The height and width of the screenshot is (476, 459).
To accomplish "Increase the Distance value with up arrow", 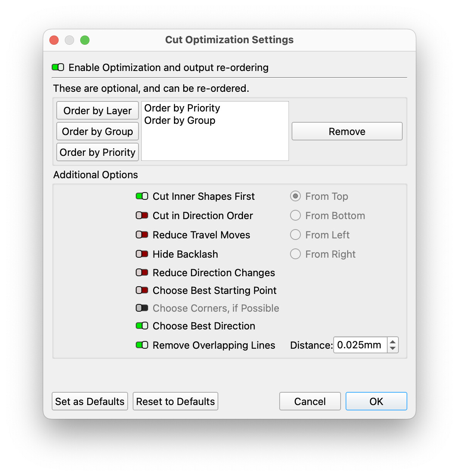I will click(x=393, y=342).
